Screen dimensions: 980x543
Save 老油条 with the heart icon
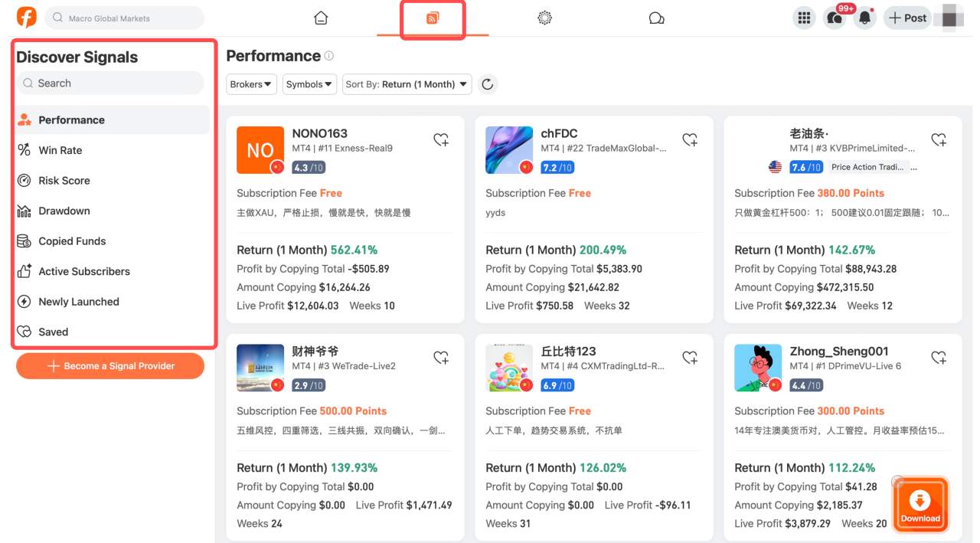coord(939,139)
